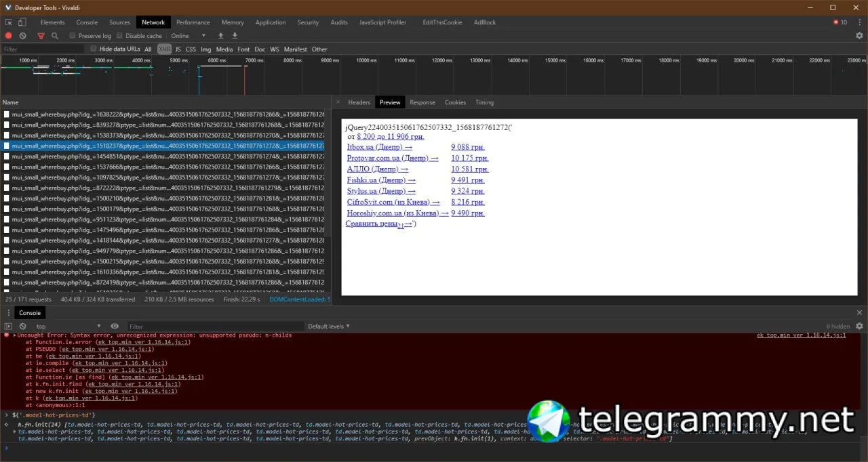Screen dimensions: 868x462
Task: Click the console prompt input line
Action: 434,448
